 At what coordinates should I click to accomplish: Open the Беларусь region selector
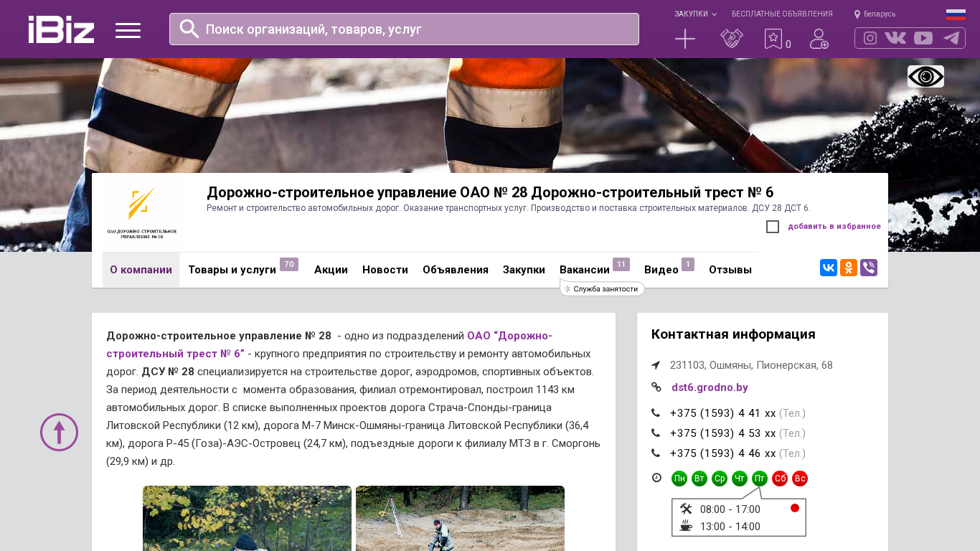pos(875,14)
